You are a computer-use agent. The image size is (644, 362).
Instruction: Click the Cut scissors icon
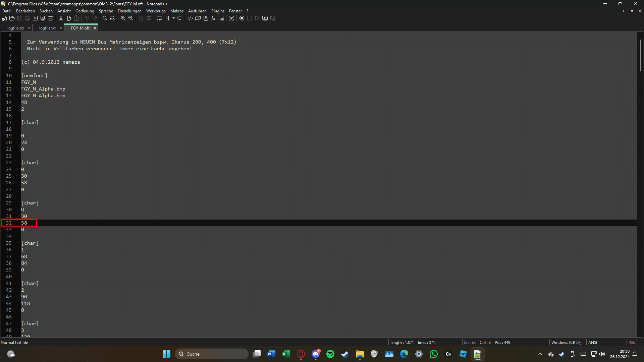coord(61,18)
